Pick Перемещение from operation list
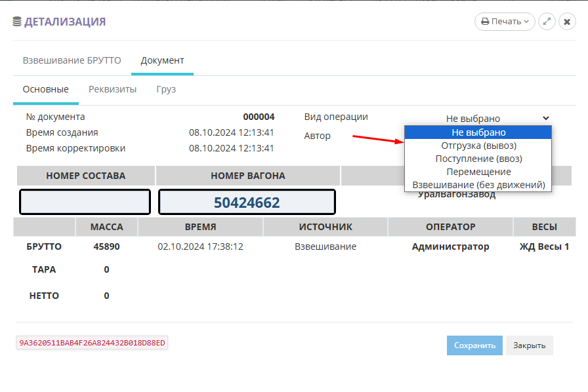The height and width of the screenshot is (392, 588). click(478, 172)
